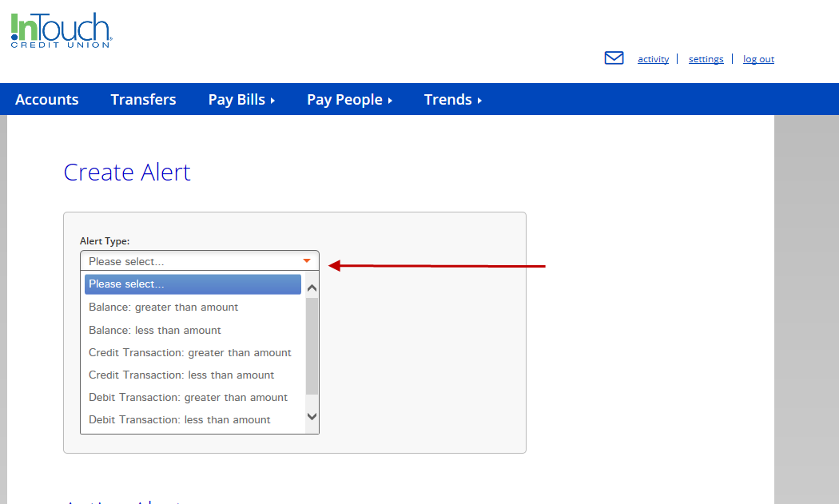Open the settings link

click(x=706, y=59)
